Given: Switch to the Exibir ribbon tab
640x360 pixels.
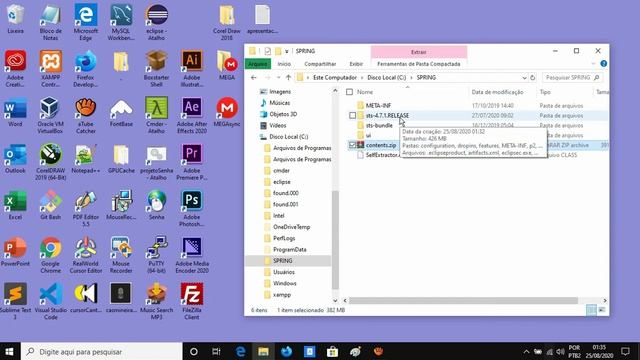Looking at the screenshot, I should click(x=356, y=64).
